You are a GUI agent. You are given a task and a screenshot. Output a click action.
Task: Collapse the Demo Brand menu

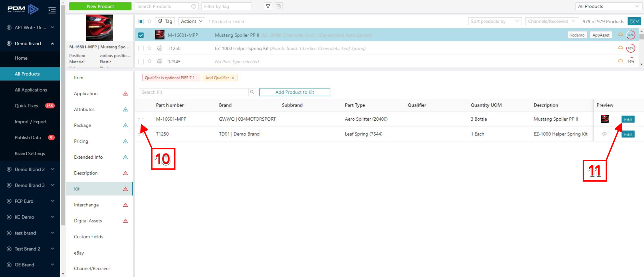30,43
